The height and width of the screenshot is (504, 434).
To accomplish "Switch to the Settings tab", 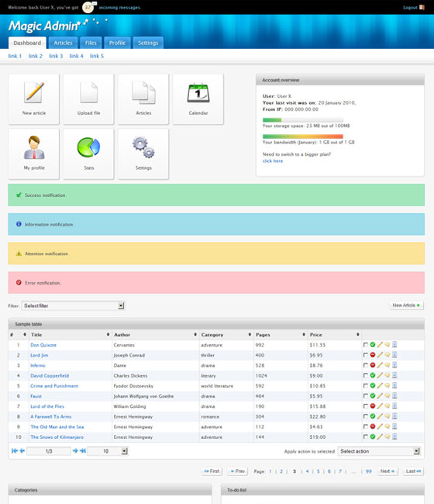I will (148, 43).
